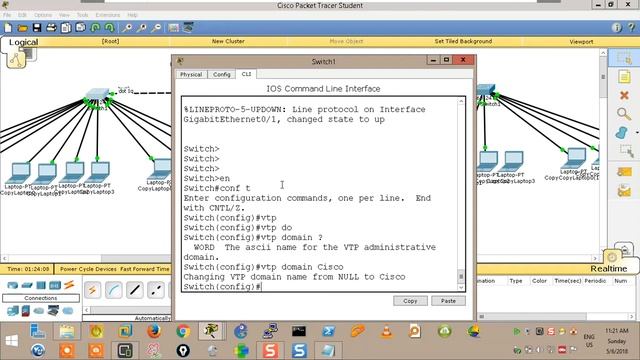Choose the Select tool in right sidebar
Screen dimensions: 640x360
624,59
